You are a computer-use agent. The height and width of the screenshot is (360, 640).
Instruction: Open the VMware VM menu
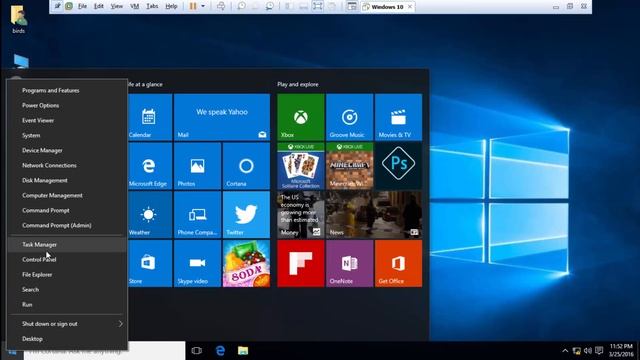135,6
